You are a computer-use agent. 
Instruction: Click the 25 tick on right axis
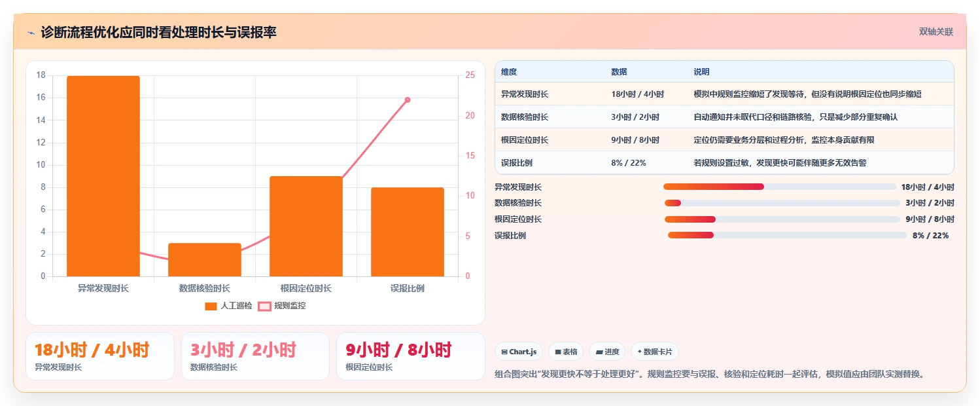tap(470, 75)
